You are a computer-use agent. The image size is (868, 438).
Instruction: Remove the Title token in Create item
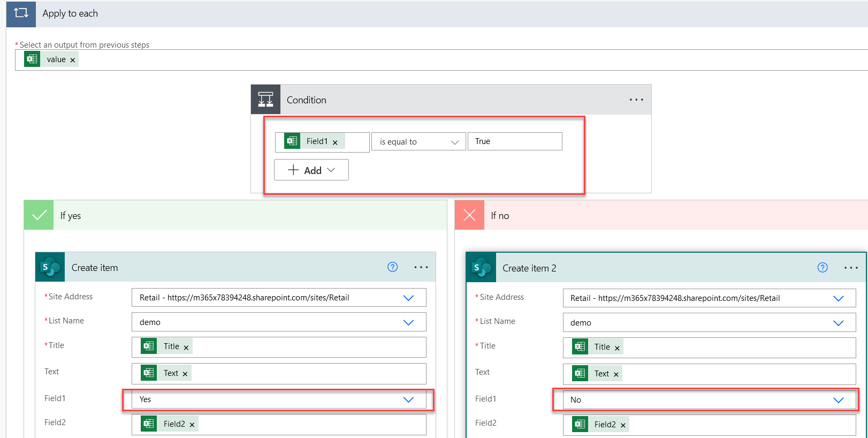click(x=186, y=348)
